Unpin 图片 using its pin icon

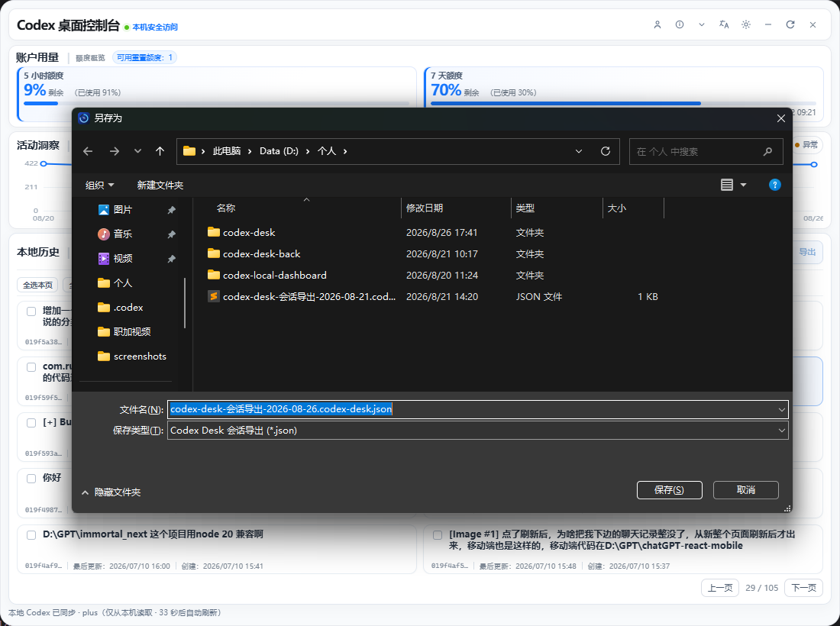[x=171, y=210]
